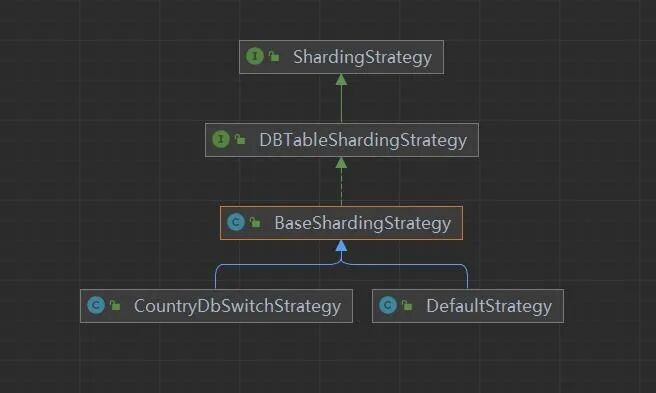Select the CountryDbSwitchStrategy class node
The width and height of the screenshot is (656, 393).
coord(216,306)
